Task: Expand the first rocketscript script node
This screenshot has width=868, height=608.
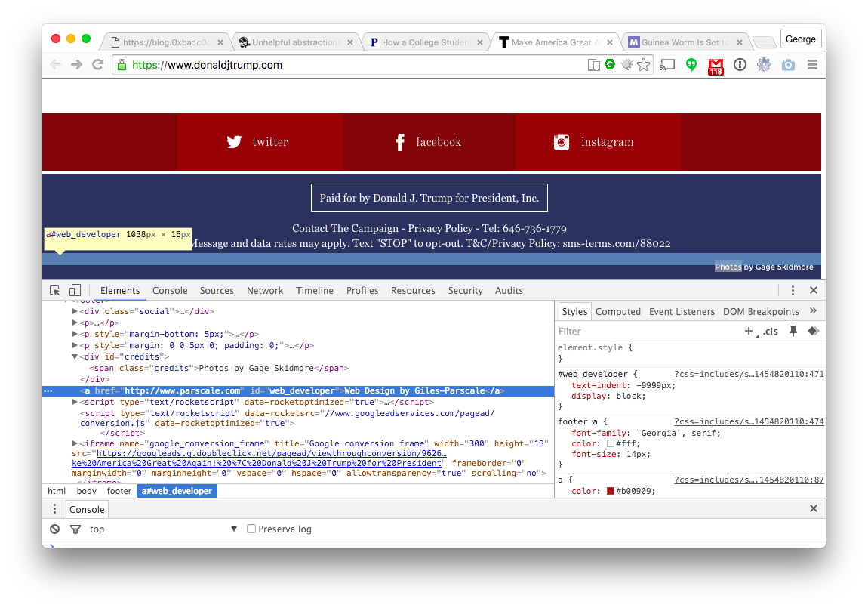Action: coord(75,402)
